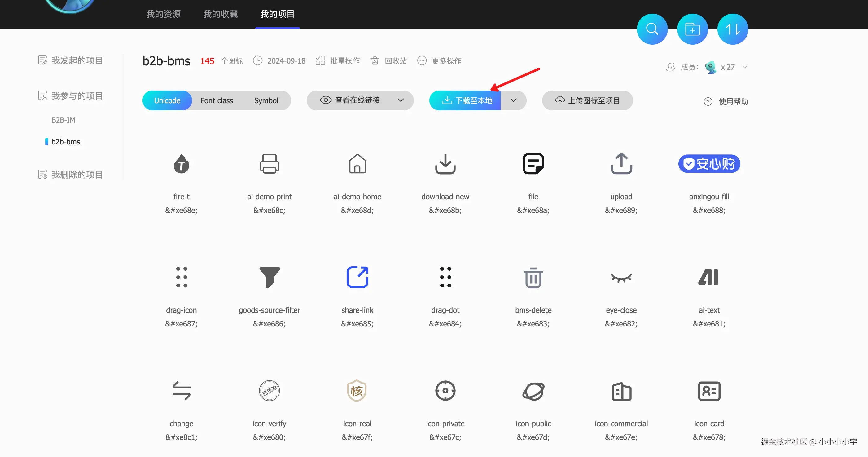Click the sort arrows circle button
868x457 pixels.
pos(733,29)
